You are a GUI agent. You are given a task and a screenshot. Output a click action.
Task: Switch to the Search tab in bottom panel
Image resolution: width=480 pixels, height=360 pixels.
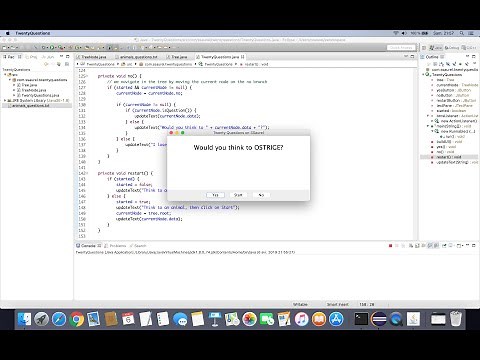click(138, 246)
